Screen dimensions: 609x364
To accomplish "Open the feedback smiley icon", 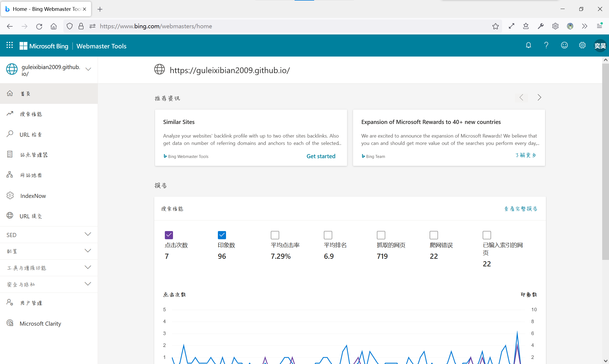I will [564, 45].
